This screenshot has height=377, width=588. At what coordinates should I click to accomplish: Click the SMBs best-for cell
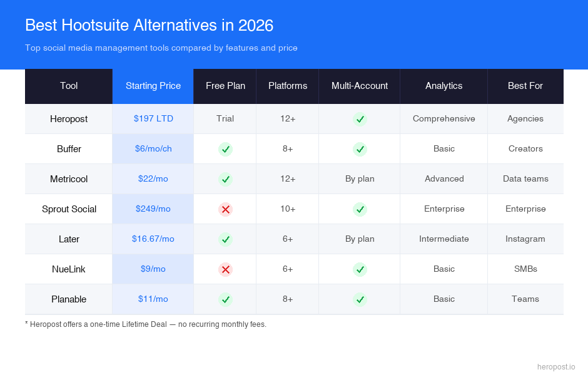click(x=525, y=269)
